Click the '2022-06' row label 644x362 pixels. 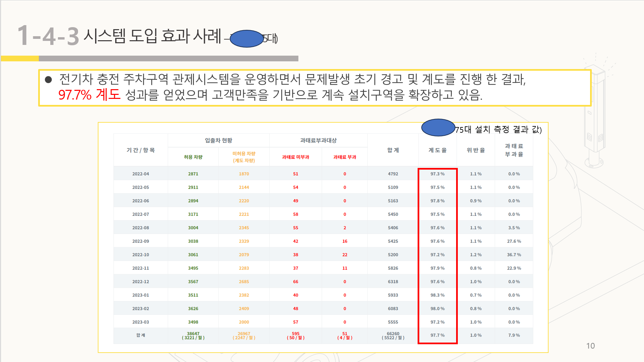pos(141,201)
